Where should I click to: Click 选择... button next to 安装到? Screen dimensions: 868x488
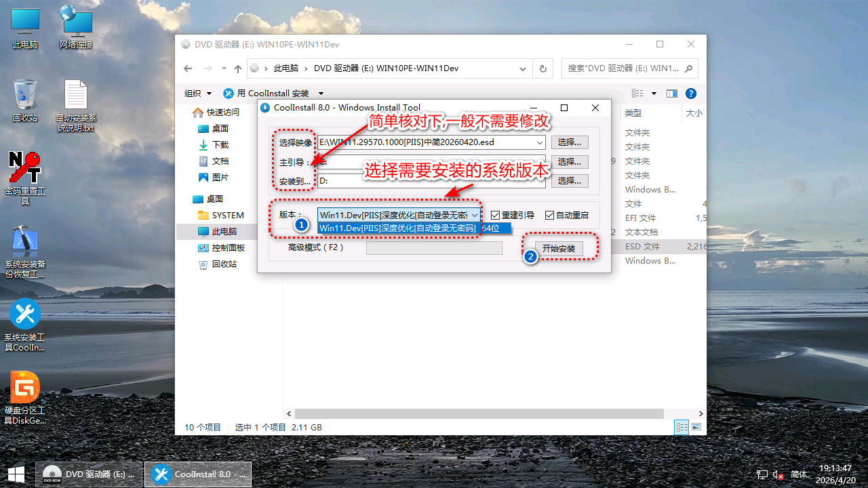[570, 181]
